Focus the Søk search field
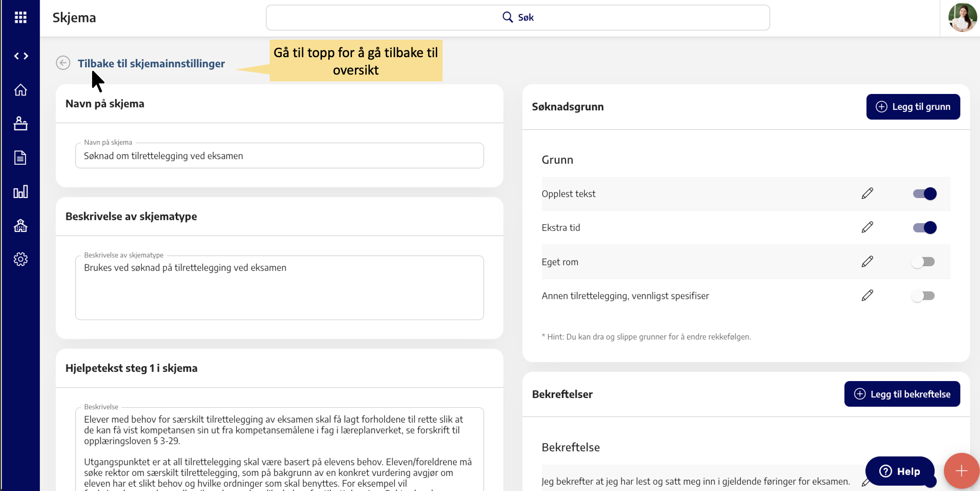 point(518,17)
